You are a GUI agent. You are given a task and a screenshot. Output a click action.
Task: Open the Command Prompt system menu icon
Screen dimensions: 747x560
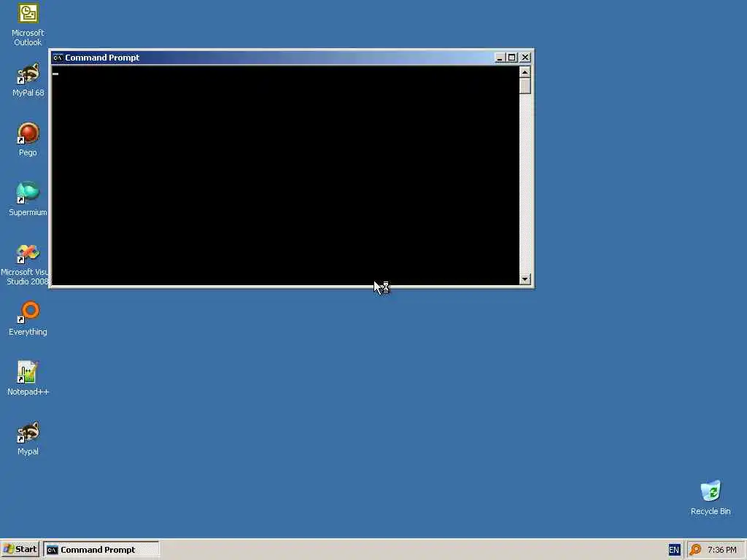[58, 58]
